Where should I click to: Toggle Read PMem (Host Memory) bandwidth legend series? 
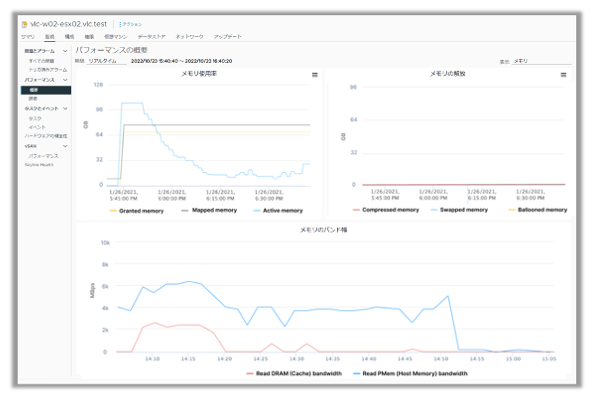point(411,374)
